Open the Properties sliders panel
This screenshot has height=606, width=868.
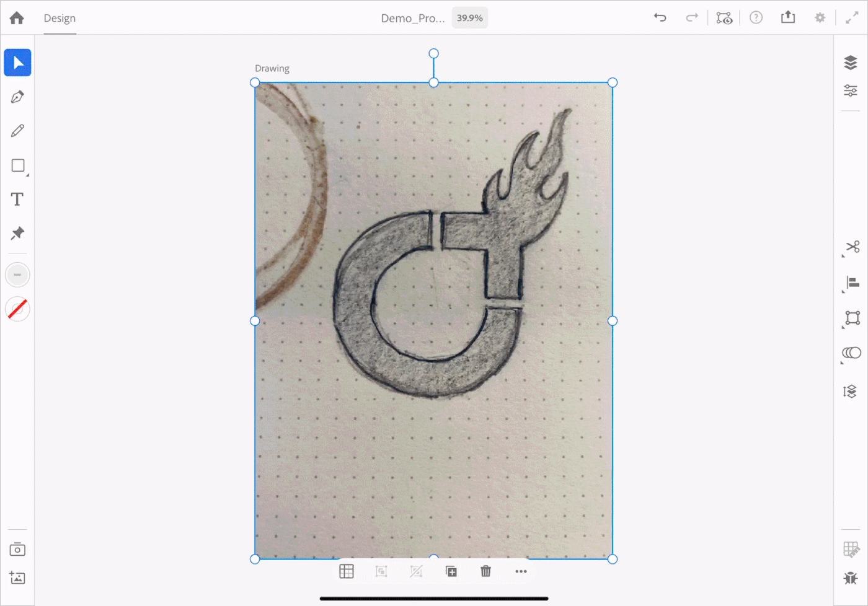(x=851, y=91)
